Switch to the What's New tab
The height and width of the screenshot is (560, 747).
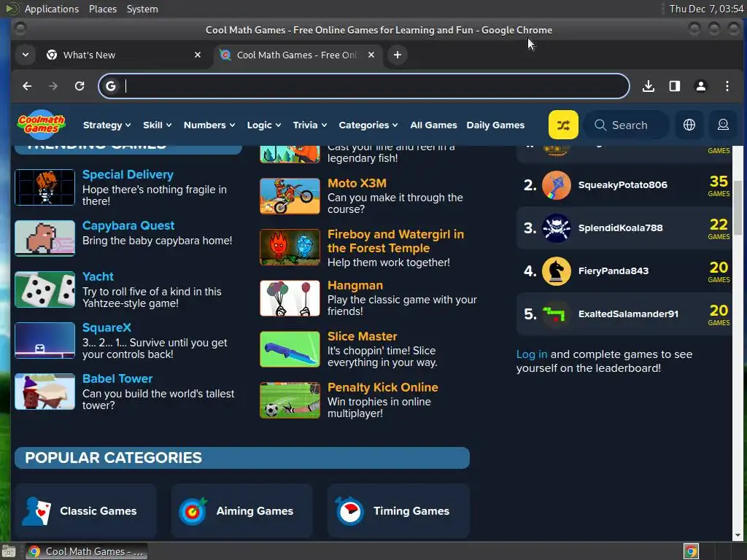click(x=124, y=55)
